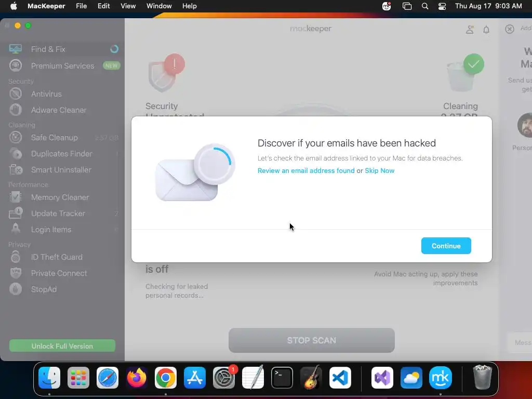The width and height of the screenshot is (532, 399).
Task: Launch Firefox from the Dock
Action: pyautogui.click(x=137, y=378)
